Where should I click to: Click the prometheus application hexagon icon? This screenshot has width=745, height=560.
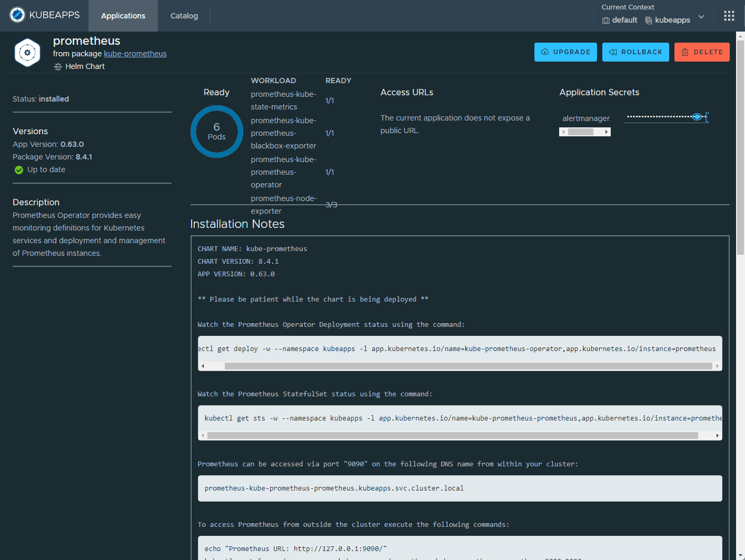tap(27, 53)
